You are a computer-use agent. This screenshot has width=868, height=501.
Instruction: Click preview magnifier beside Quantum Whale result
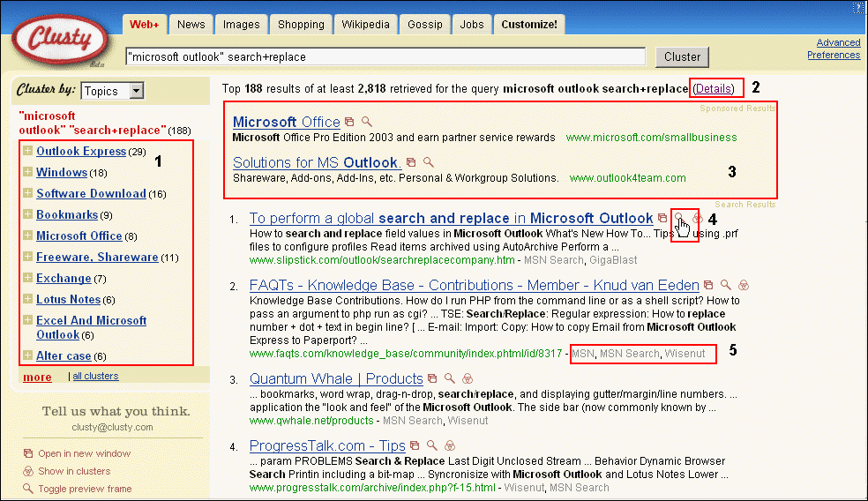coord(450,379)
